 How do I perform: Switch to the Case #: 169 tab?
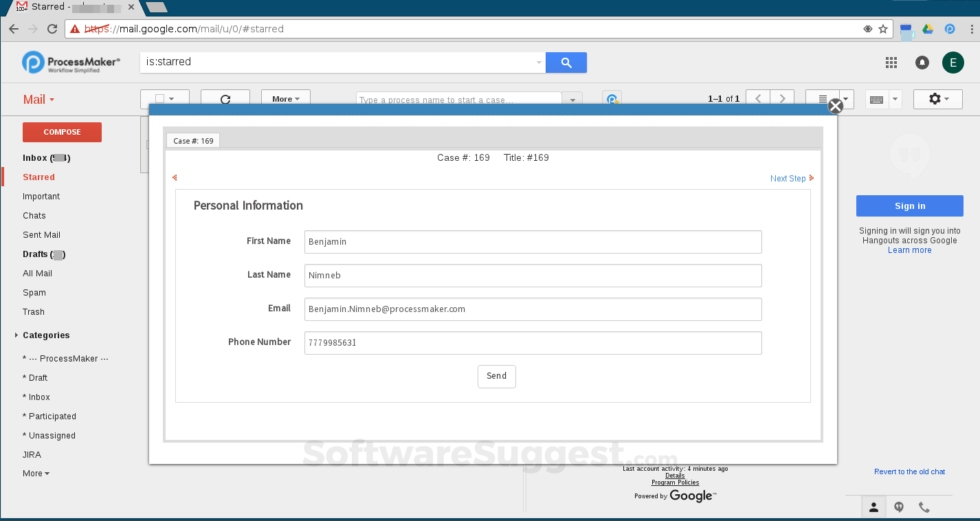click(x=192, y=140)
